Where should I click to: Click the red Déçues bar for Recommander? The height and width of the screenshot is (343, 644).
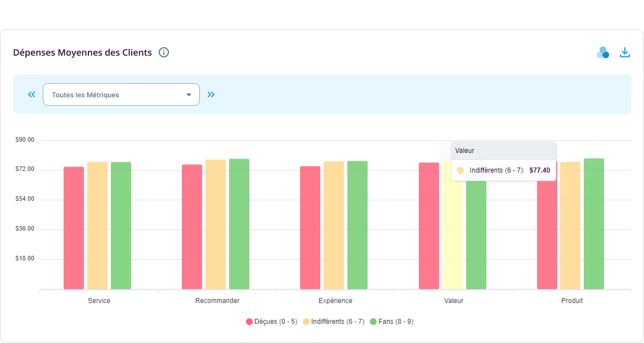click(192, 227)
